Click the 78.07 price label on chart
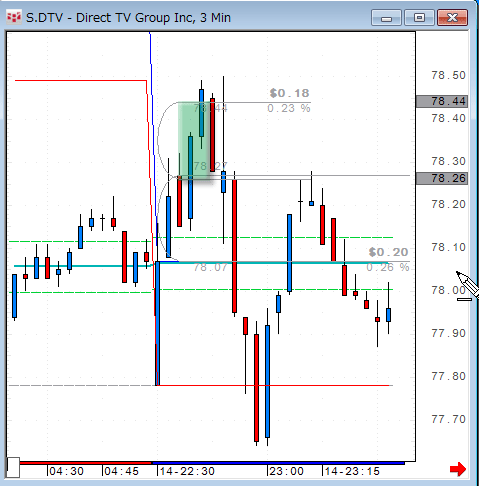The height and width of the screenshot is (486, 479). 210,267
